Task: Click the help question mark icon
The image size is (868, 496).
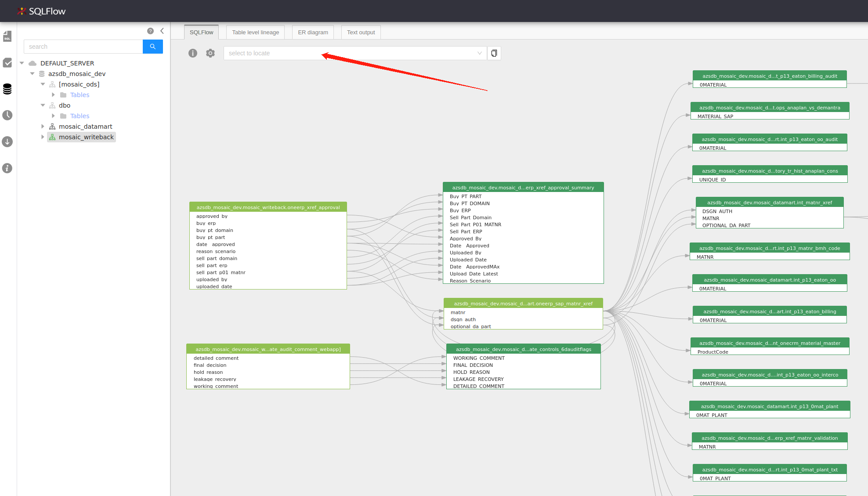Action: point(150,31)
